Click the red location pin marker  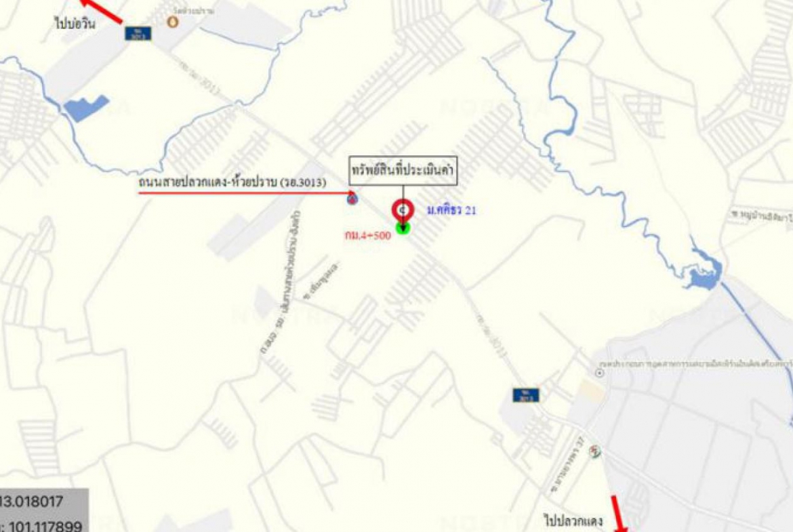pyautogui.click(x=403, y=210)
